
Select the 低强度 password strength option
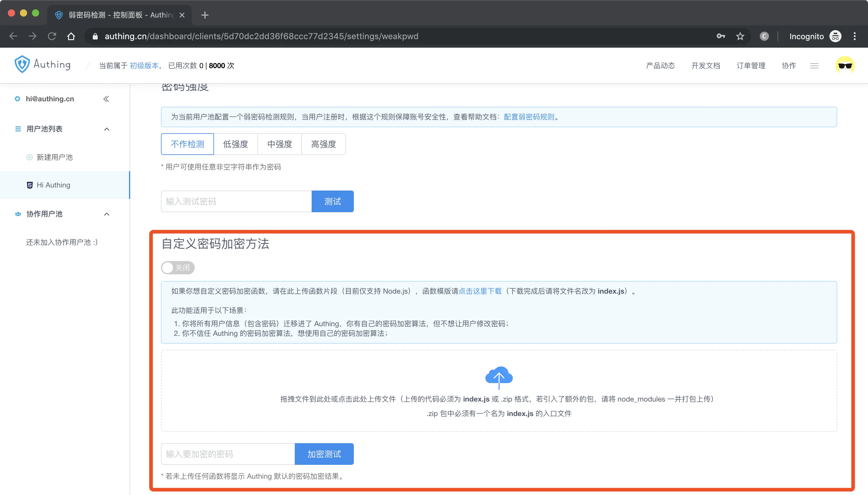click(235, 144)
